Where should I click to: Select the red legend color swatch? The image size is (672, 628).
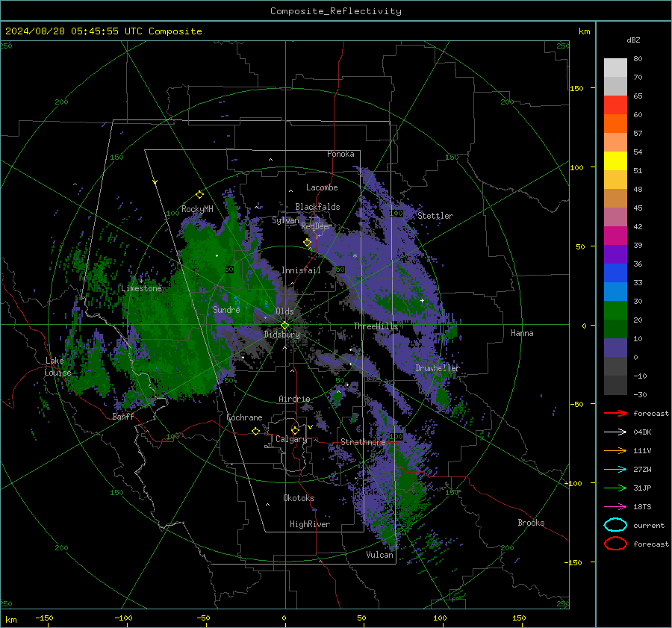(615, 105)
